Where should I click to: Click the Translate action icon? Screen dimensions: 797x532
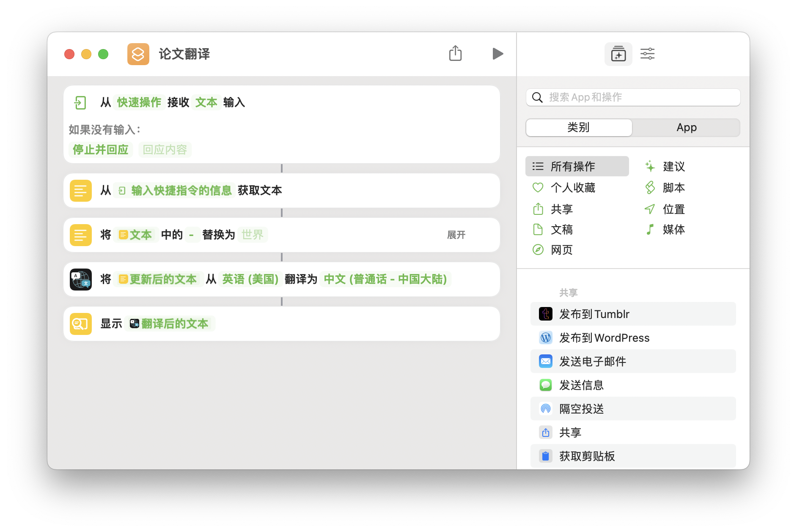click(x=80, y=279)
